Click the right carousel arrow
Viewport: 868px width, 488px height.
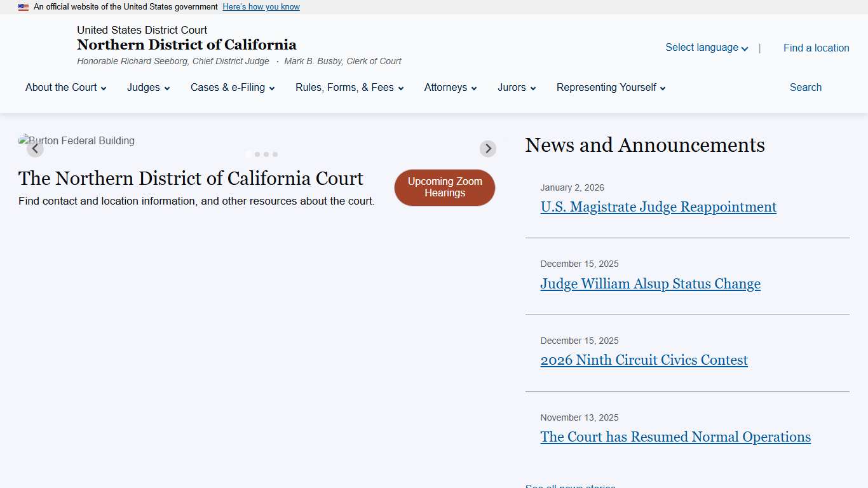coord(487,148)
